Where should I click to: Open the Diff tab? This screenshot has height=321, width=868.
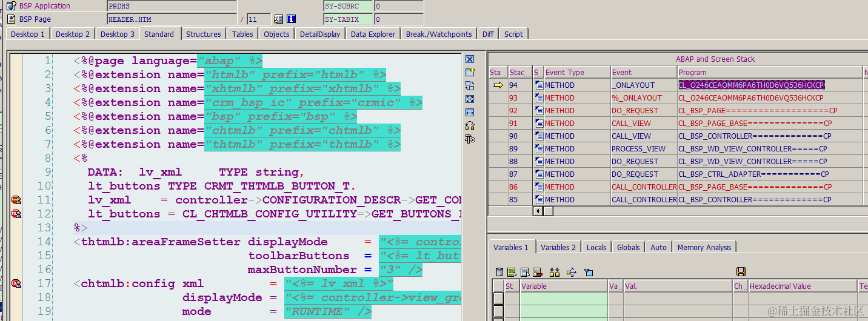coord(488,35)
